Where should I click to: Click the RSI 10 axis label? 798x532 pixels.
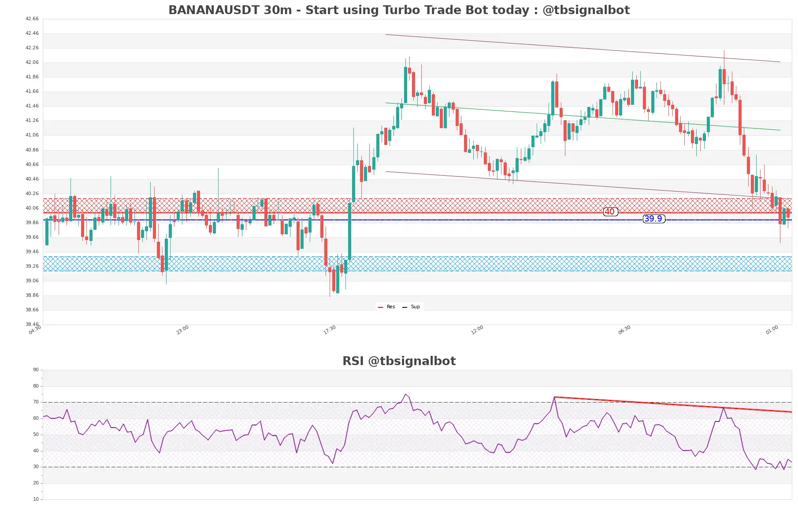click(36, 499)
